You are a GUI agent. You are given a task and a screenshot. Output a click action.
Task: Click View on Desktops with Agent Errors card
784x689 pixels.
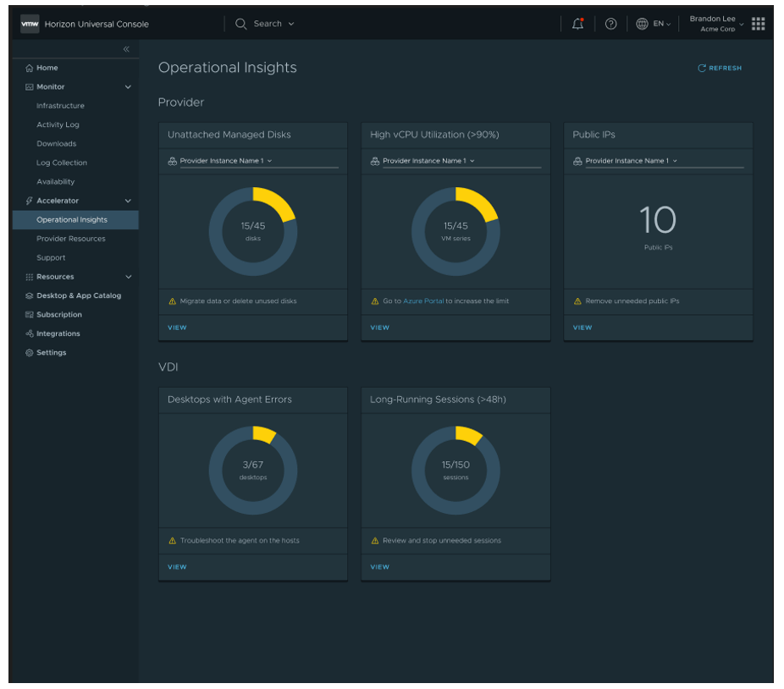[x=177, y=567]
